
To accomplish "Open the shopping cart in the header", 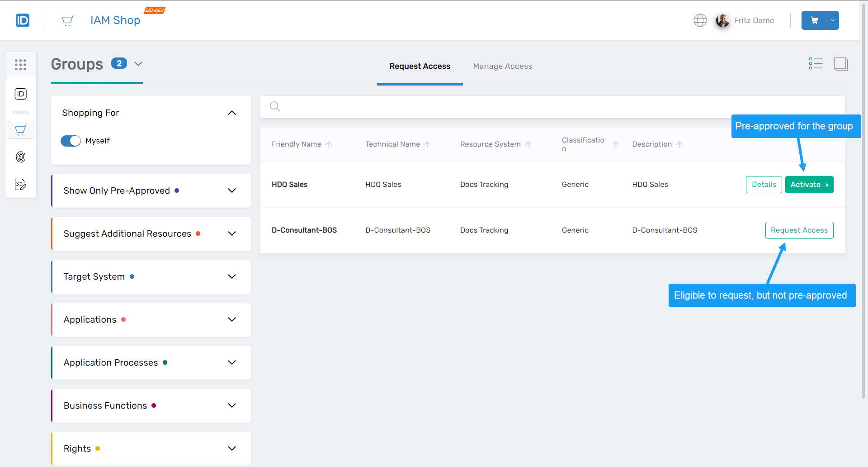I will [814, 20].
